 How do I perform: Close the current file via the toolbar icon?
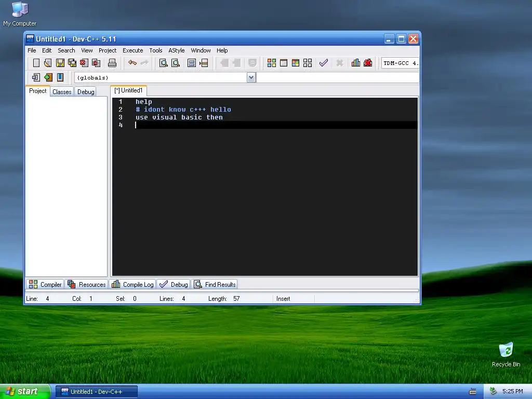point(84,63)
